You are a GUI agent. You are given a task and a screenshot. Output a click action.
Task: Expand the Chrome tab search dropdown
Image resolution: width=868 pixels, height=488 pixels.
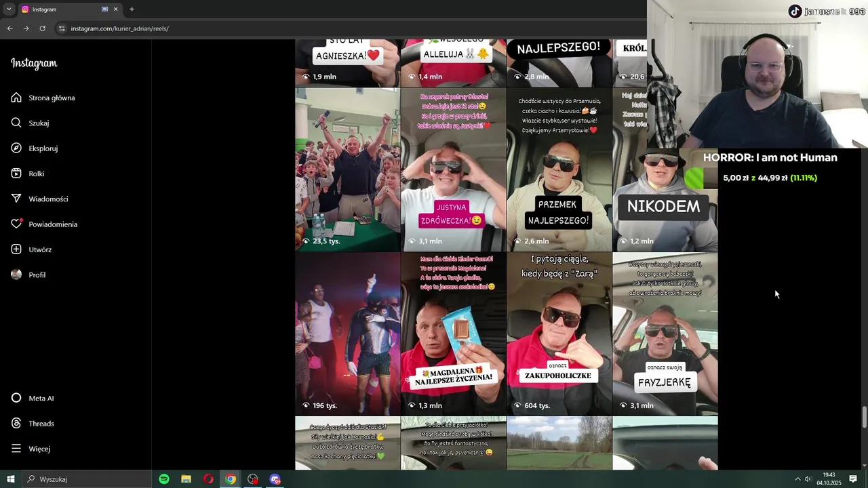coord(9,9)
